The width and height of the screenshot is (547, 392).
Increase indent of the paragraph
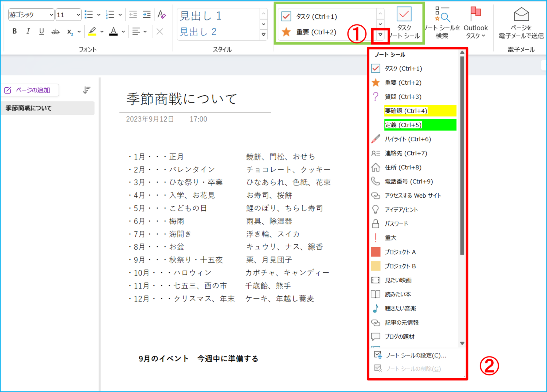tap(147, 15)
